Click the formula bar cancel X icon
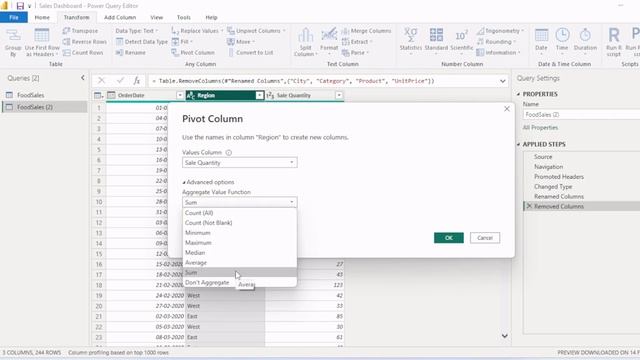 point(101,81)
